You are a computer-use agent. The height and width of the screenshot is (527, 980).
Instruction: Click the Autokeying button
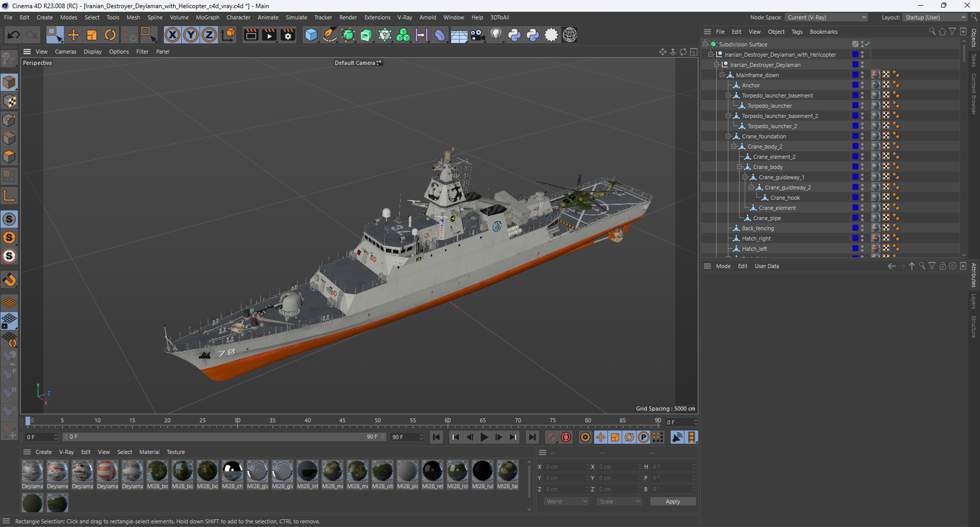coord(566,437)
